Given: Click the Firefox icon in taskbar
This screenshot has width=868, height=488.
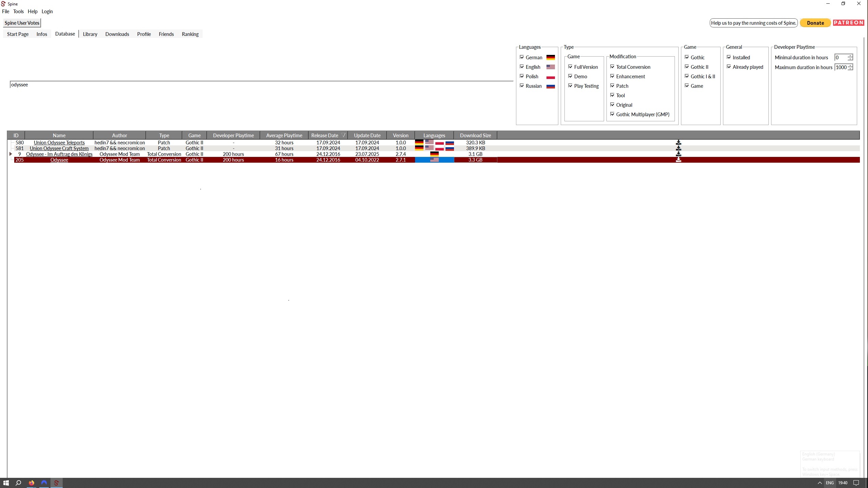Looking at the screenshot, I should pyautogui.click(x=32, y=483).
